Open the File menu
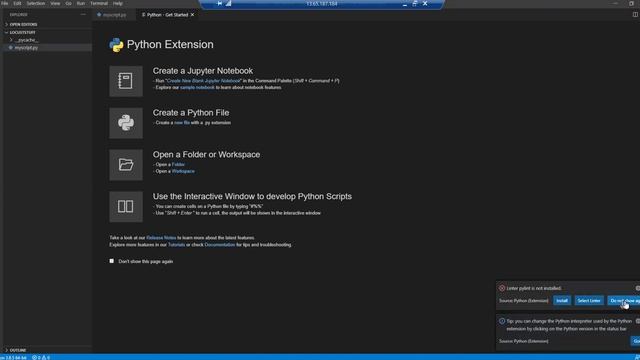This screenshot has height=360, width=640. tap(5, 3)
